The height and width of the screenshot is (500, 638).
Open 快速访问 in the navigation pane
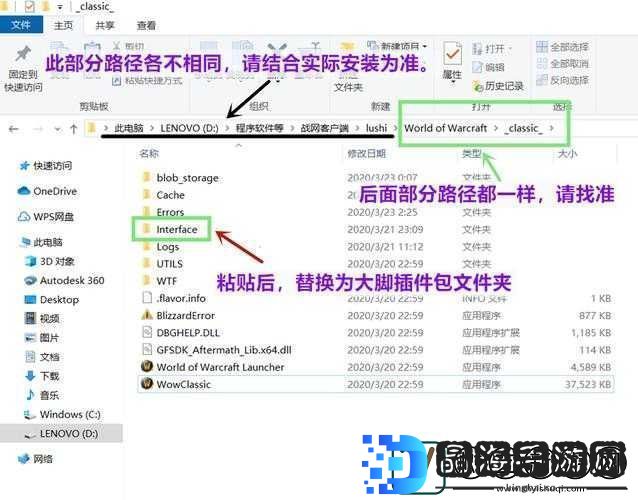click(x=46, y=166)
